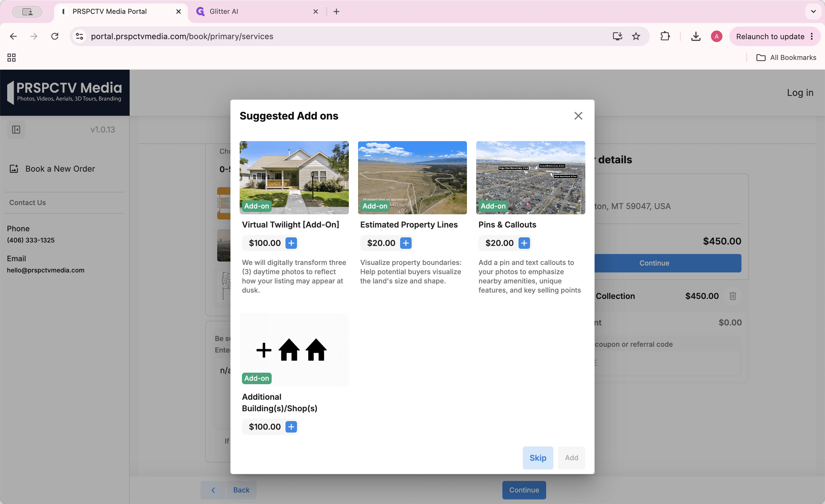This screenshot has width=825, height=504.
Task: Open a new browser tab
Action: pos(336,12)
